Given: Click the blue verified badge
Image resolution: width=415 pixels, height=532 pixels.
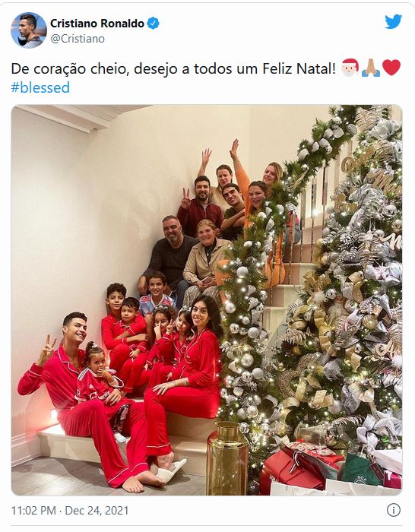Looking at the screenshot, I should pyautogui.click(x=153, y=24).
